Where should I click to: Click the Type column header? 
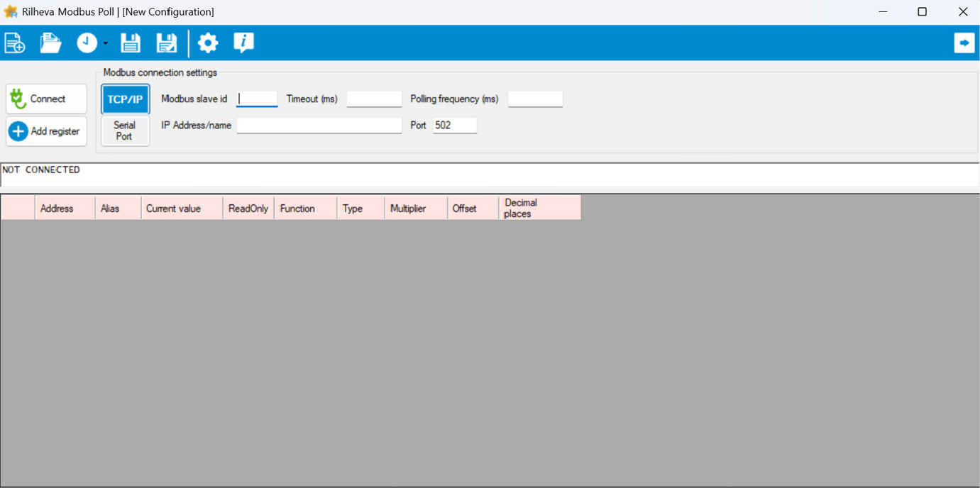[360, 209]
